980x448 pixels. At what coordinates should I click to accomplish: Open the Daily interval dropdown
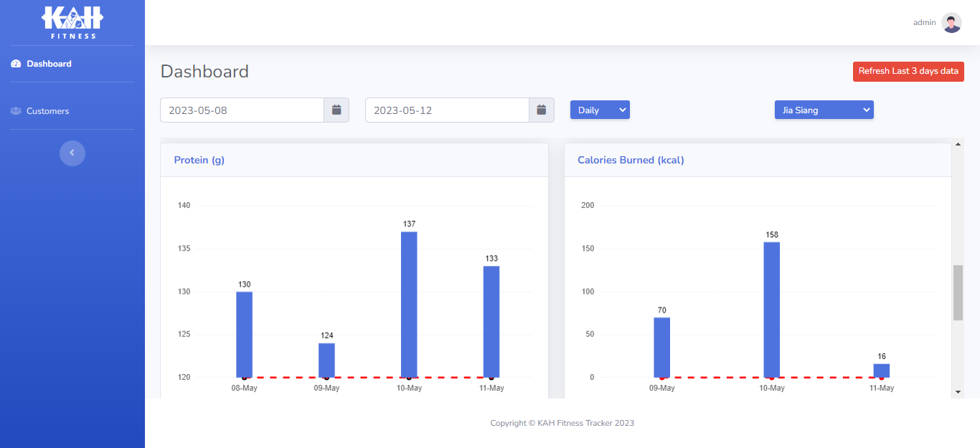click(x=600, y=110)
